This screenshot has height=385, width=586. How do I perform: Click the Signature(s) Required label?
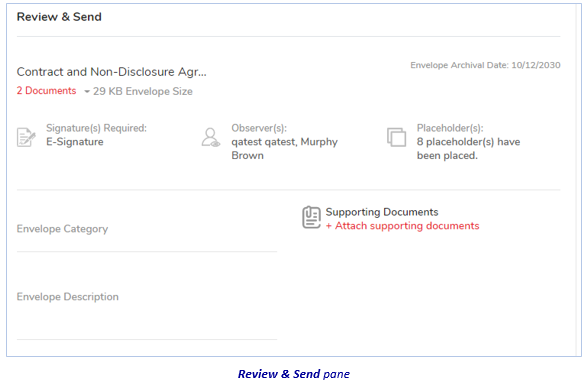96,128
